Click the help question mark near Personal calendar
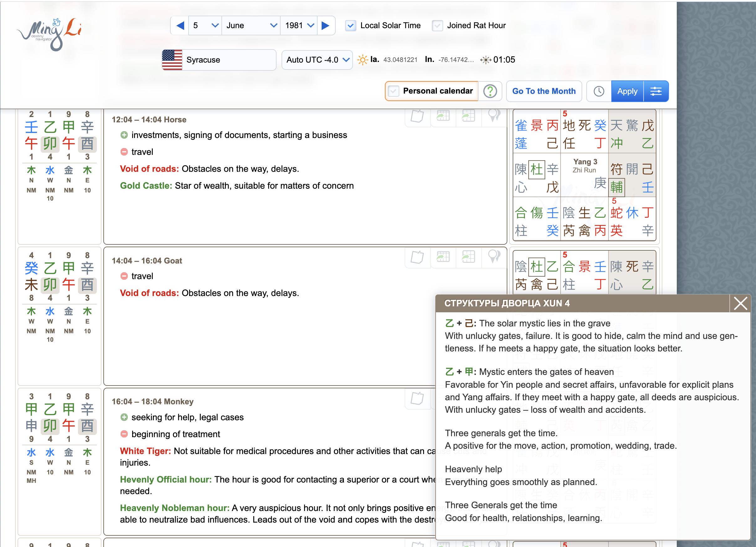 [490, 91]
